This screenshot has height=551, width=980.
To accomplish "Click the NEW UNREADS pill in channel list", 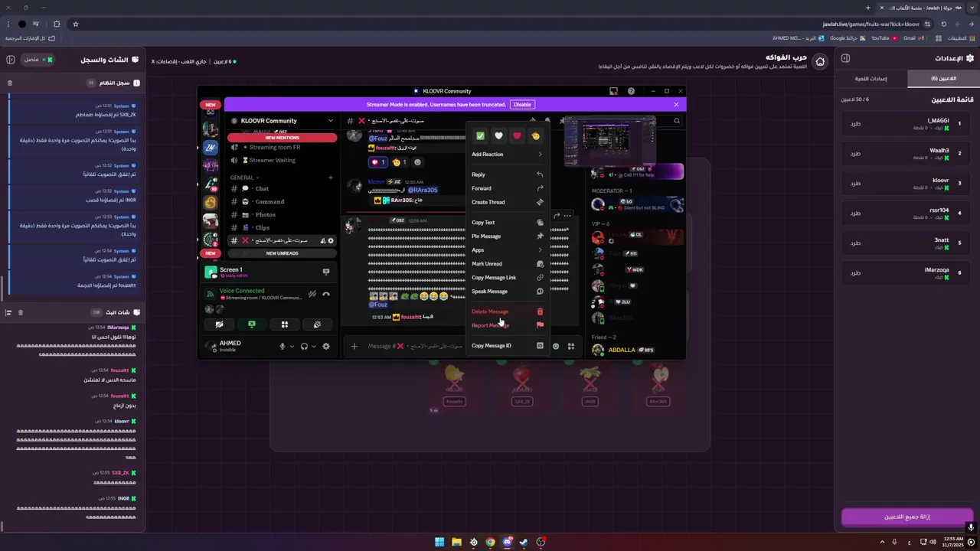I will pos(282,253).
